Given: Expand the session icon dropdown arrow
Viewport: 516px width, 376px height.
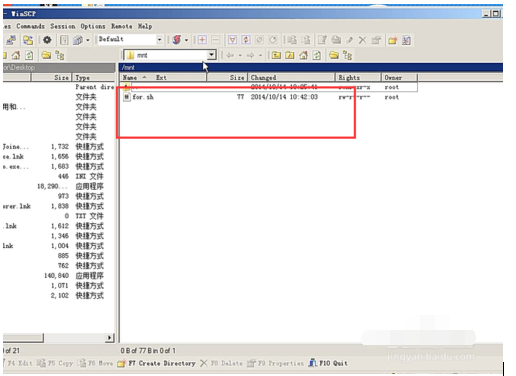Looking at the screenshot, I should click(x=186, y=40).
